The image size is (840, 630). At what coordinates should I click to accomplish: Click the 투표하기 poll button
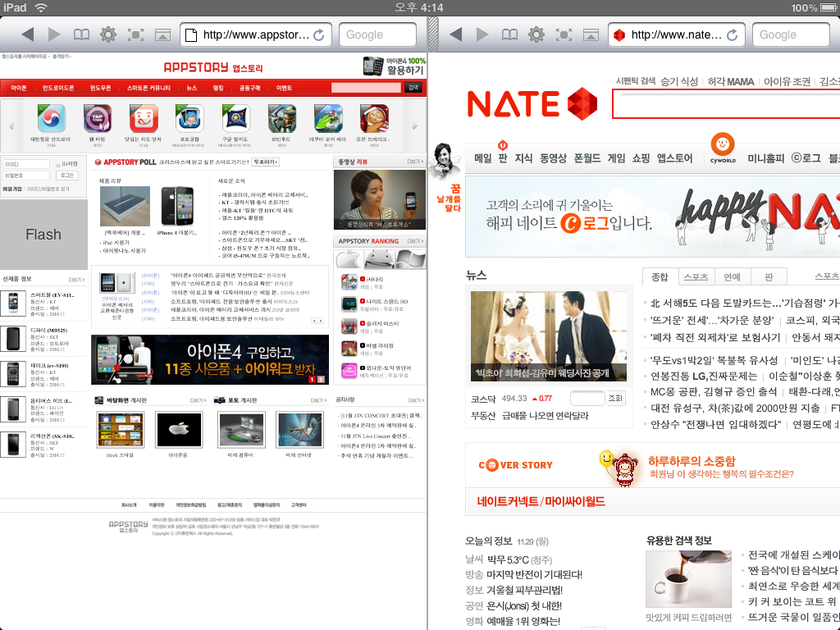[x=266, y=162]
